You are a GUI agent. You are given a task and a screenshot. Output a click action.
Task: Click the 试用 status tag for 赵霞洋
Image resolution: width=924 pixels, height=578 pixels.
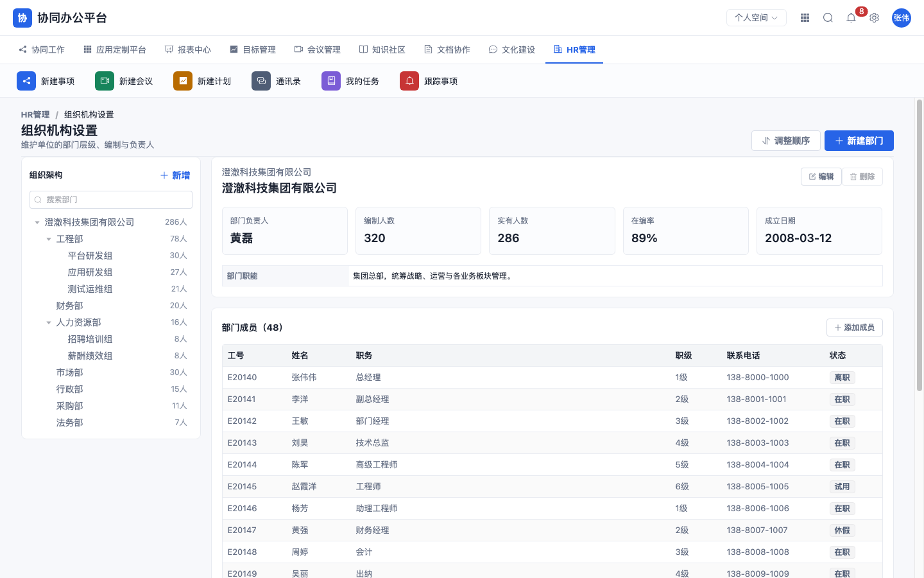pos(842,487)
